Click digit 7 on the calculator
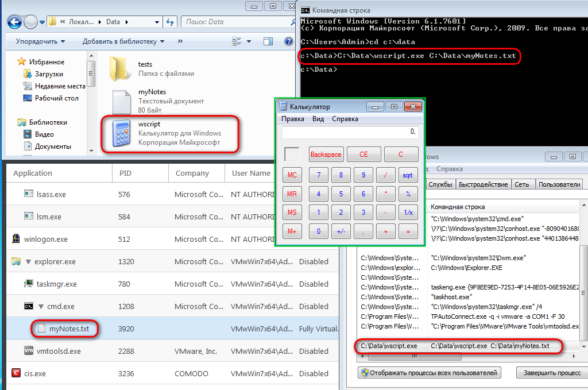Viewport: 588px width, 390px height. pos(319,175)
